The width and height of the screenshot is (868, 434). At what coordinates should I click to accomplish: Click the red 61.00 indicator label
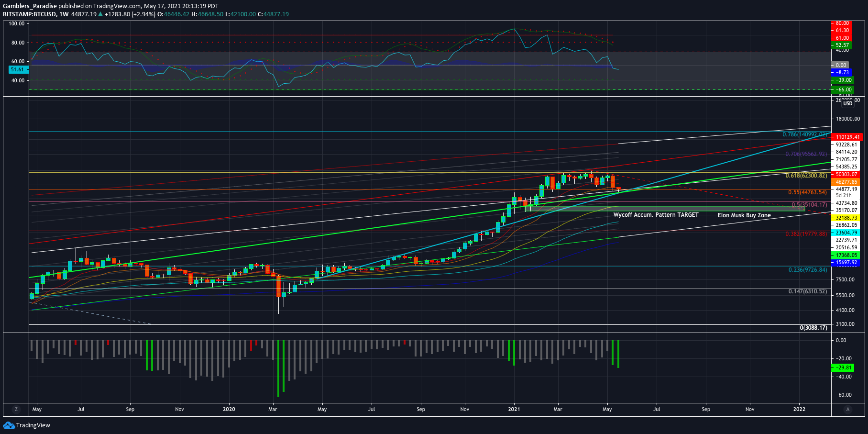(x=842, y=38)
